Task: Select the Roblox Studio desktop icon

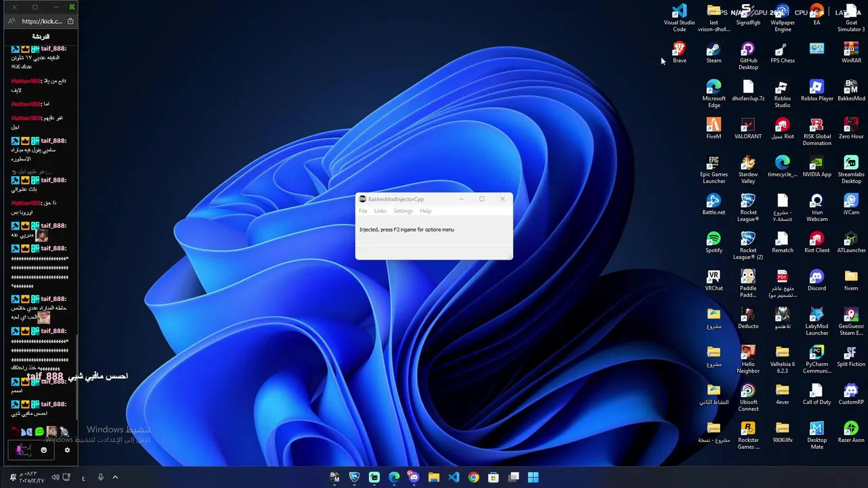Action: click(783, 94)
